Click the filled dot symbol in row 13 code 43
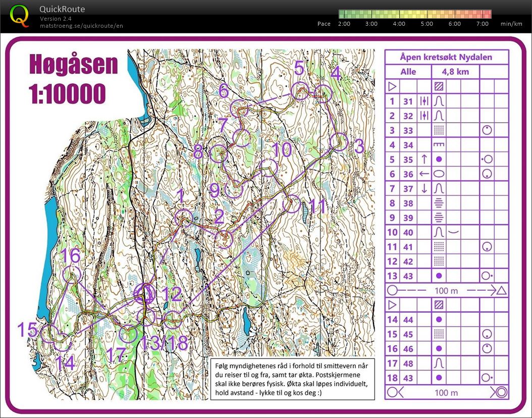 point(439,276)
